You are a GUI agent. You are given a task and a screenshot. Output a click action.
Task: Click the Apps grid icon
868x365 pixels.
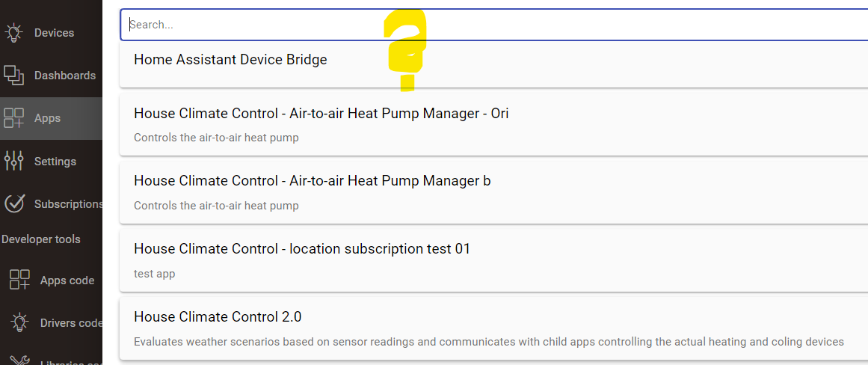pos(13,118)
